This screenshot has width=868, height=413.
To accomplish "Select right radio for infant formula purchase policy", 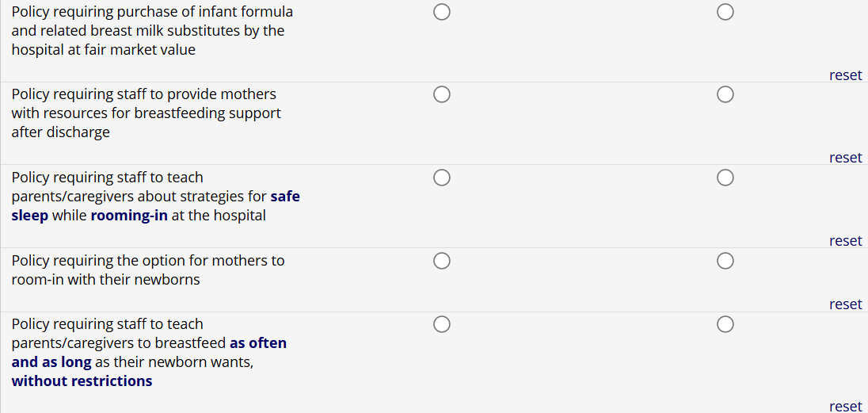I will tap(725, 12).
